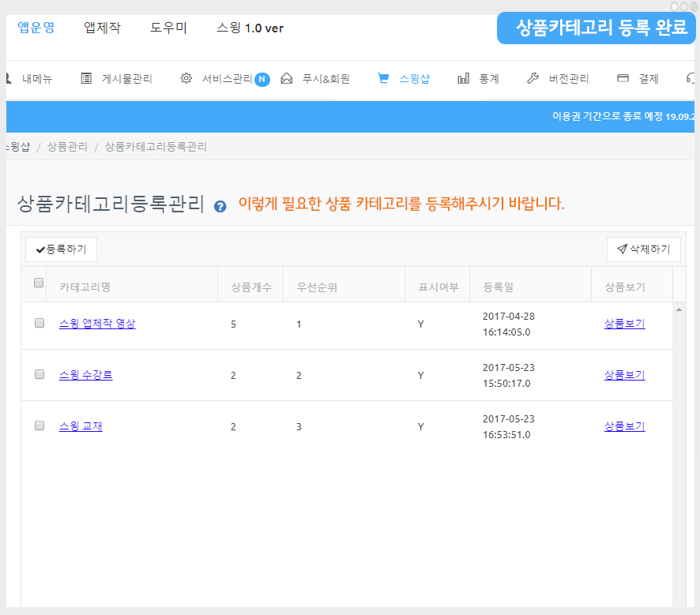Viewport: 700px width, 615px height.
Task: Switch to the 도우미 top tab
Action: 168,28
